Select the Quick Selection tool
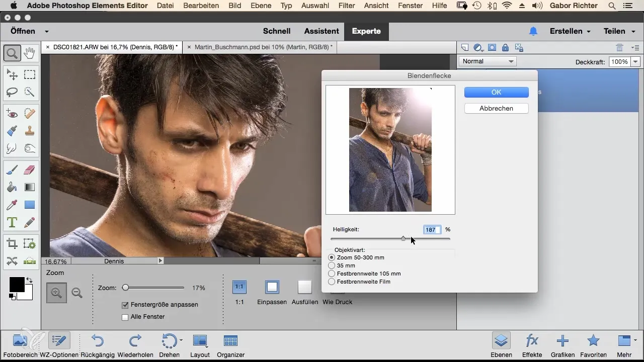644x362 pixels. coord(30,92)
